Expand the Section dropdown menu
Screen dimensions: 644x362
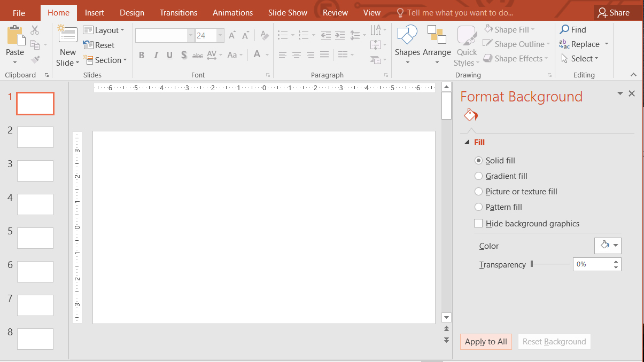point(105,60)
